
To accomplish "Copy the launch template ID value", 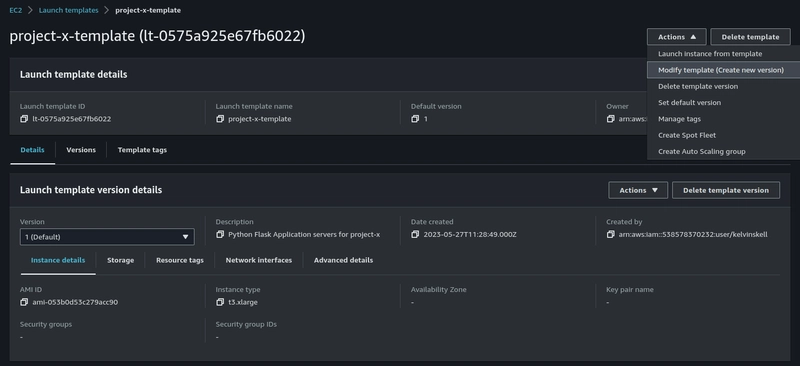I will 23,119.
